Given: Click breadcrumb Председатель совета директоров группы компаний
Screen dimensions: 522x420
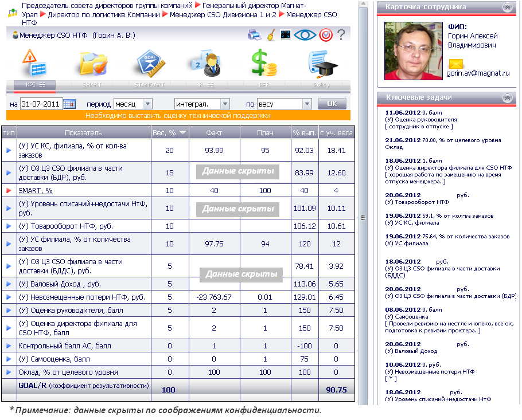Looking at the screenshot, I should click(x=107, y=6).
